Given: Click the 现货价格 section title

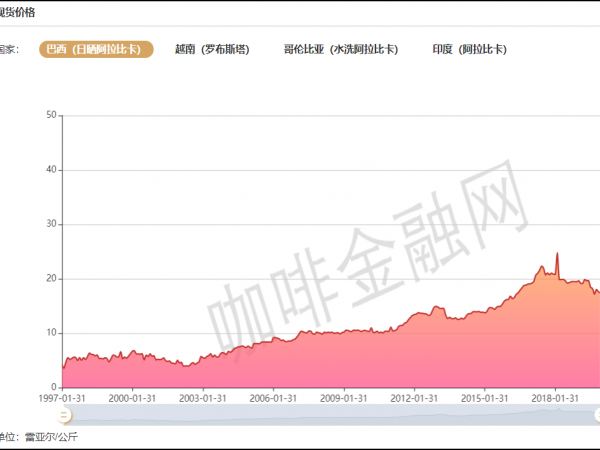Looking at the screenshot, I should click(x=17, y=13).
